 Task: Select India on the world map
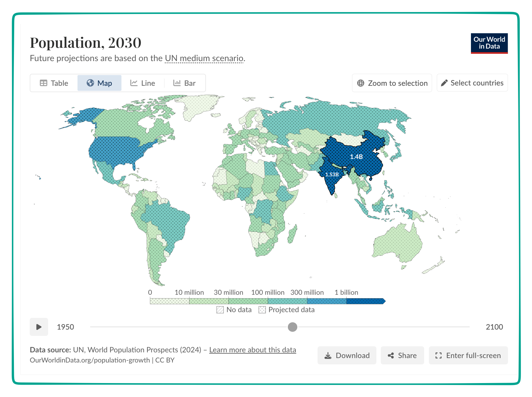332,179
